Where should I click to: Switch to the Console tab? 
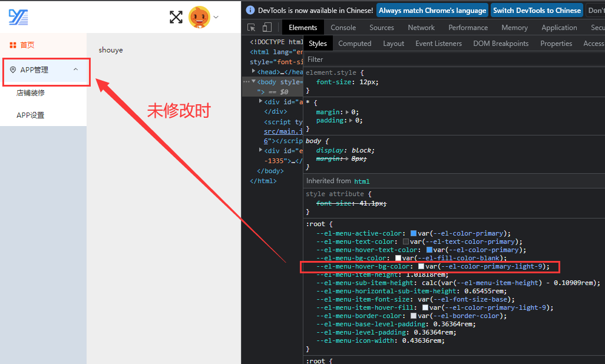coord(343,27)
